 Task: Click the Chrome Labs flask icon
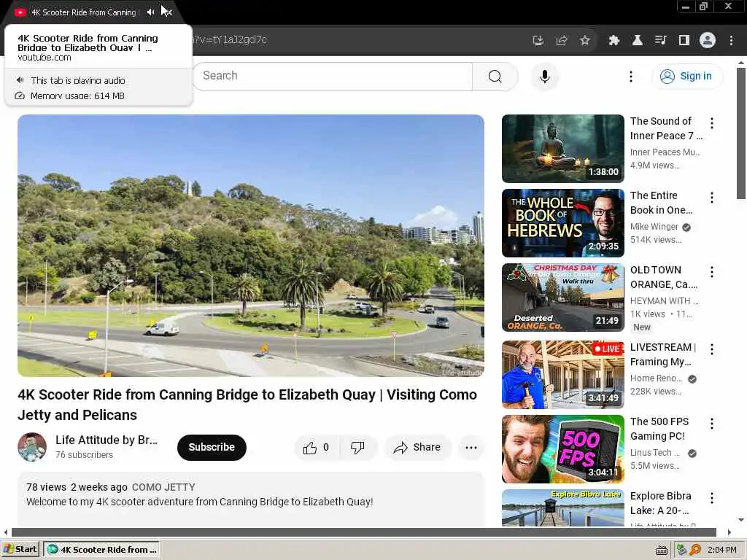coord(638,41)
